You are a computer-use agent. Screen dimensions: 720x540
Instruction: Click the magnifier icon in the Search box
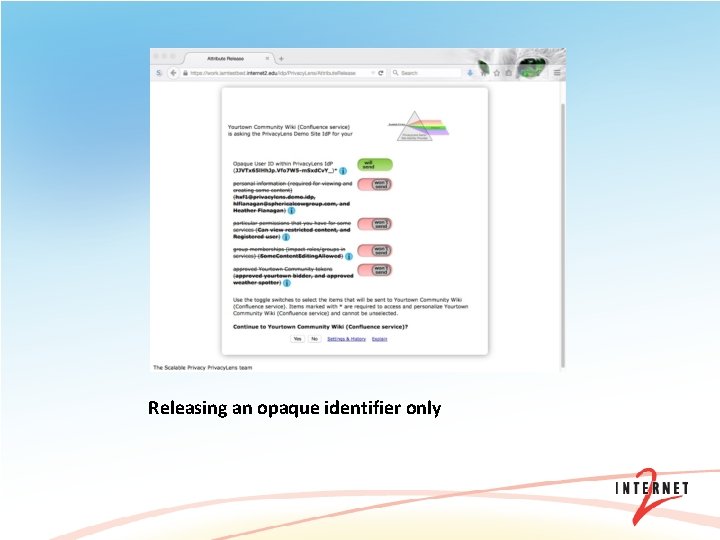(x=395, y=73)
